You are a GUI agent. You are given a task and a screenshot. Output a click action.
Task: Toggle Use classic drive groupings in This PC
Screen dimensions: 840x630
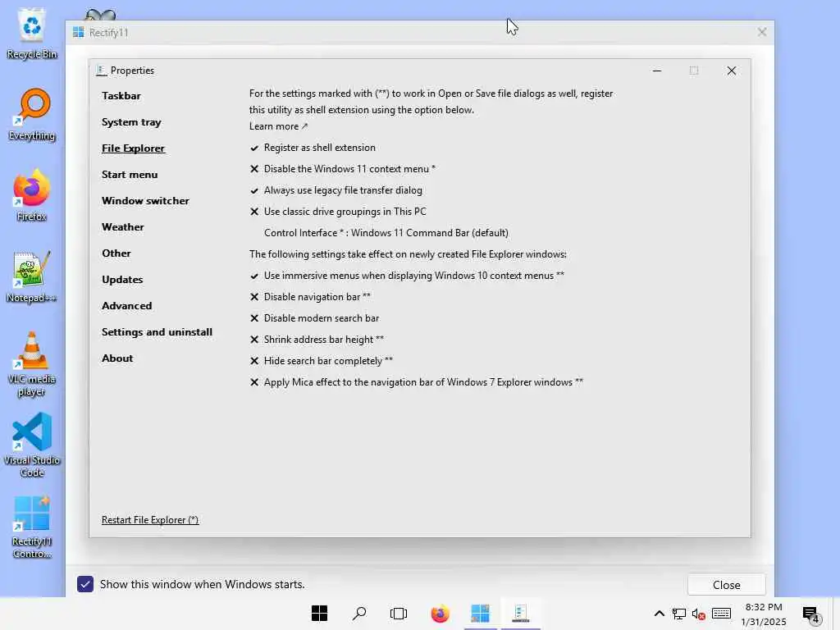tap(338, 212)
